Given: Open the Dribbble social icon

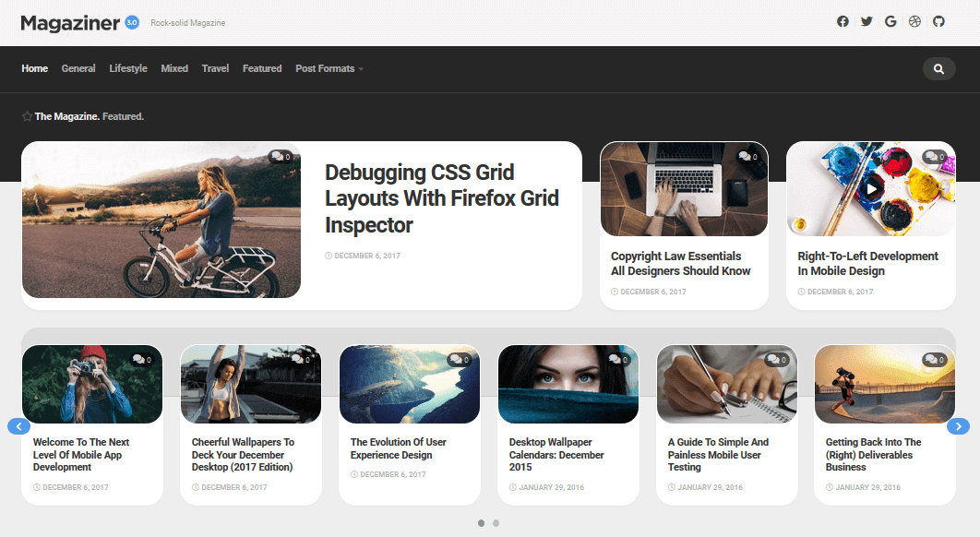Looking at the screenshot, I should 914,20.
